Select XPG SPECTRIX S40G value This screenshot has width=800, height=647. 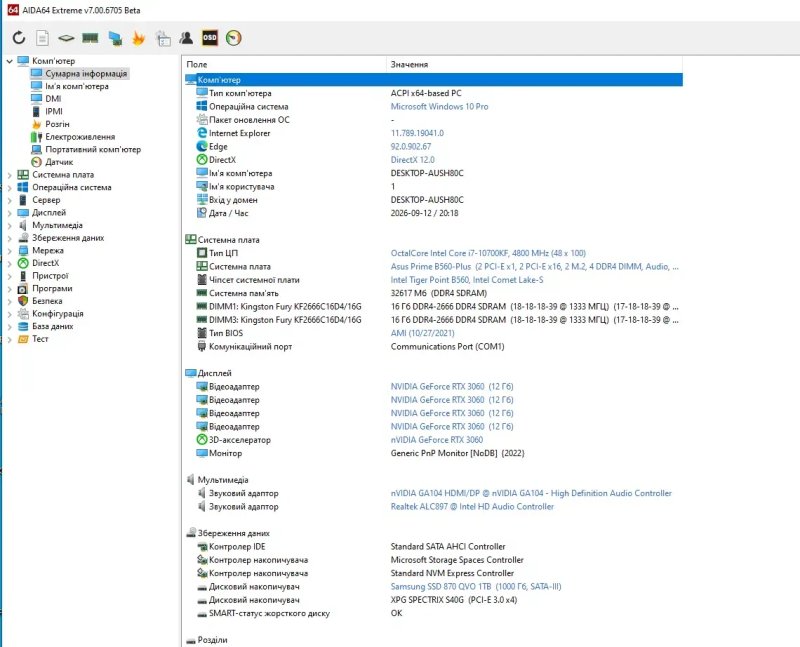[454, 600]
